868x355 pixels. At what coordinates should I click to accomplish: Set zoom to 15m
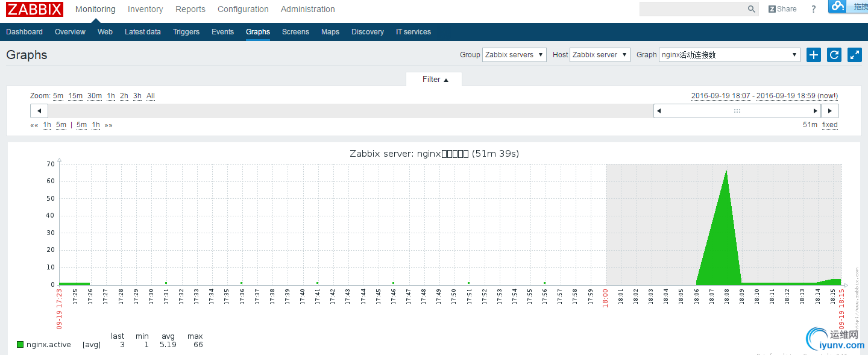point(75,96)
